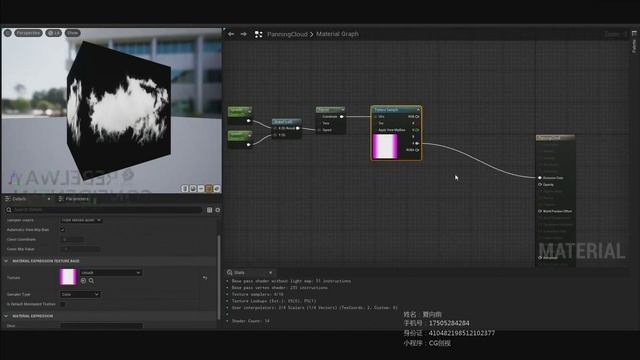The width and height of the screenshot is (640, 360).
Task: Click the details panel vertical scrollbar
Action: [219, 278]
